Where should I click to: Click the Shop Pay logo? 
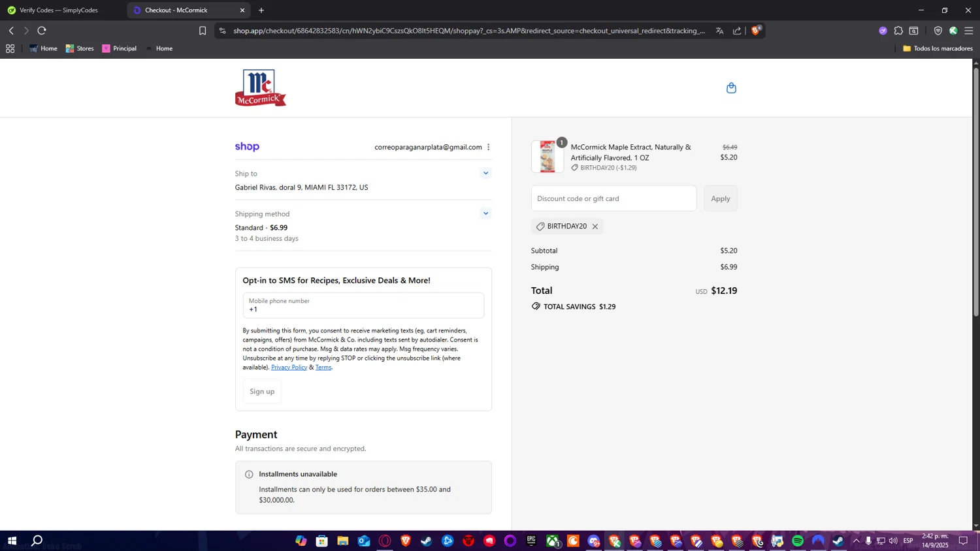(247, 147)
